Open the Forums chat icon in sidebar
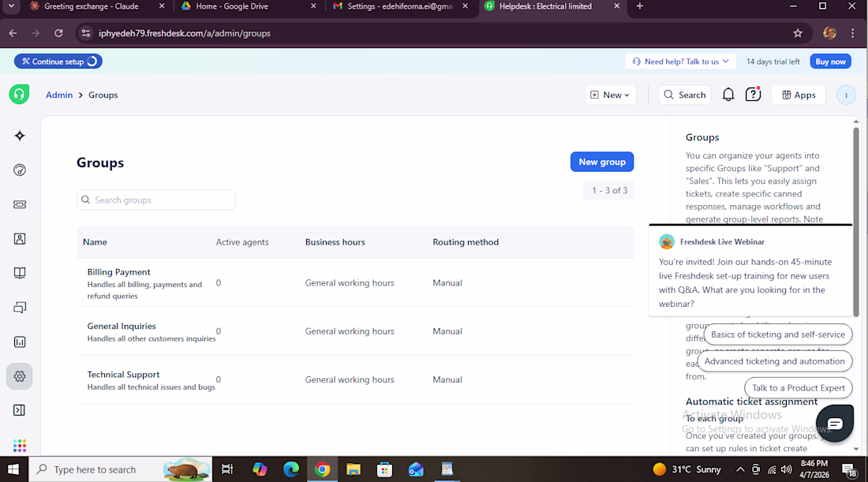868x482 pixels. pos(20,307)
